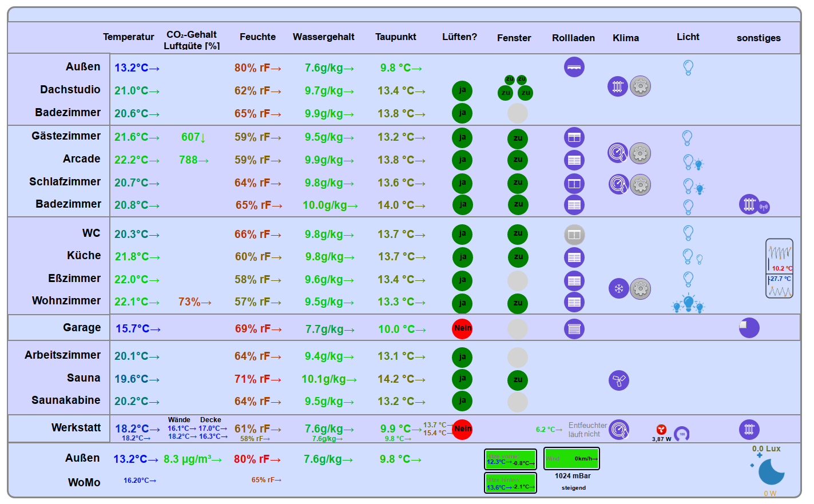Open the temperature graph widget showing 10.2 °C
Viewport: 814px width, 504px height.
point(780,268)
